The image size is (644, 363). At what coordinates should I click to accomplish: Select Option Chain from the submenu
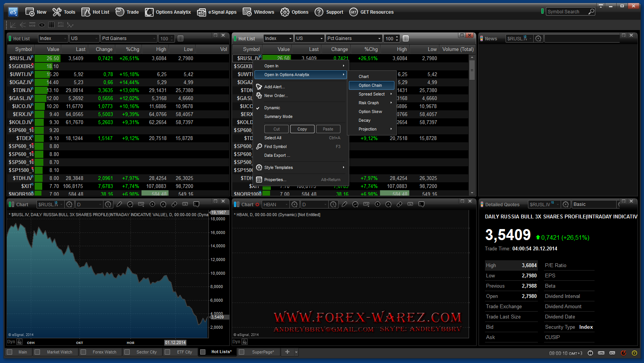click(x=370, y=86)
